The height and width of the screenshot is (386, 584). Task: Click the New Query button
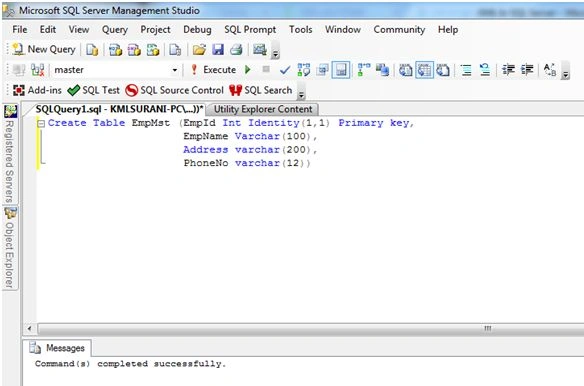click(x=44, y=49)
